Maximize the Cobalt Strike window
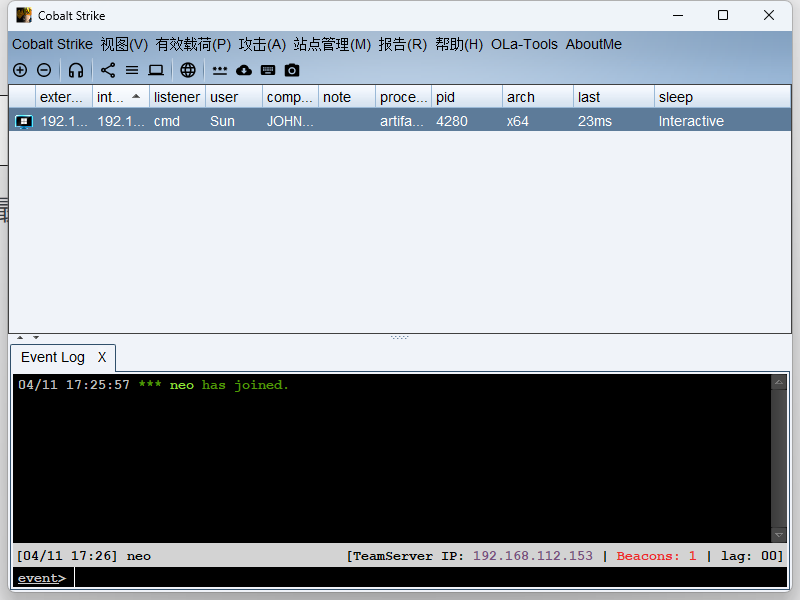Image resolution: width=800 pixels, height=600 pixels. tap(722, 15)
